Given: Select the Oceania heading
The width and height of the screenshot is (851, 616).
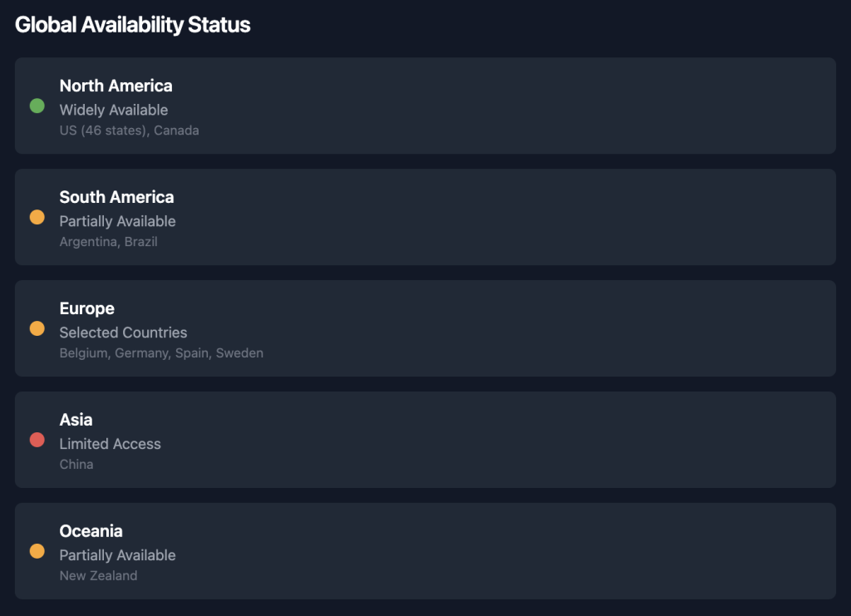Looking at the screenshot, I should (91, 531).
